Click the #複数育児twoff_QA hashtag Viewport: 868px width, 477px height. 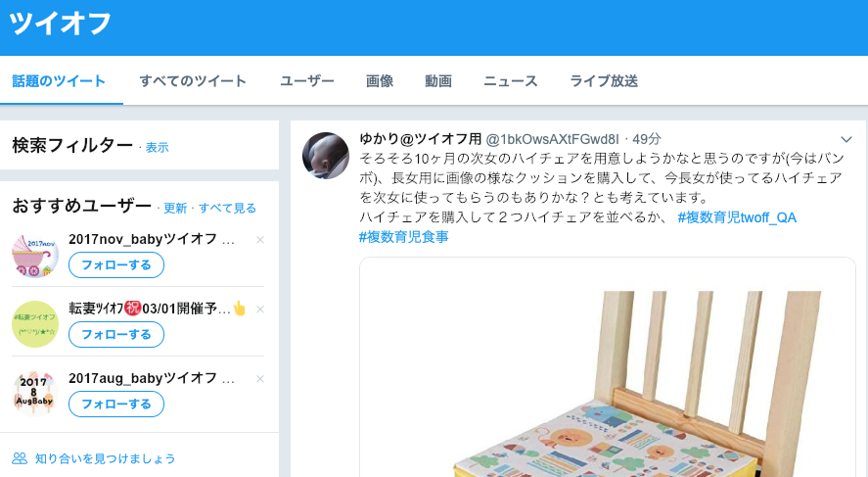tap(737, 217)
